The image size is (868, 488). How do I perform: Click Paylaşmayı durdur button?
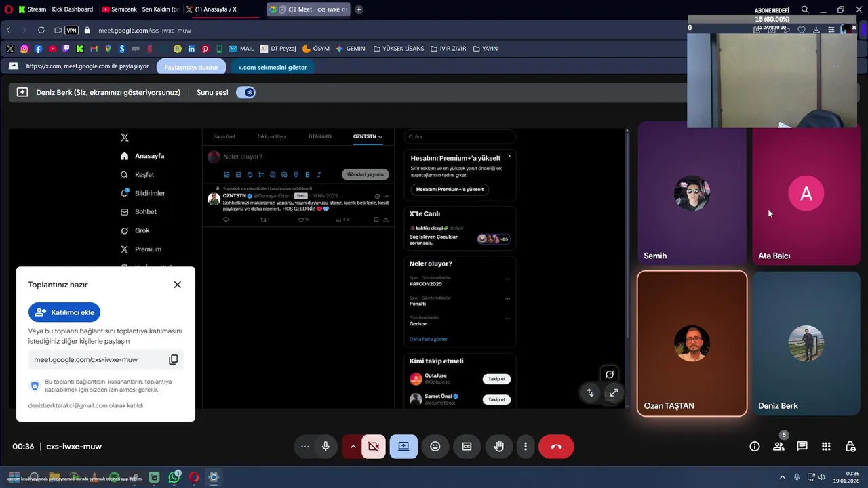[191, 67]
